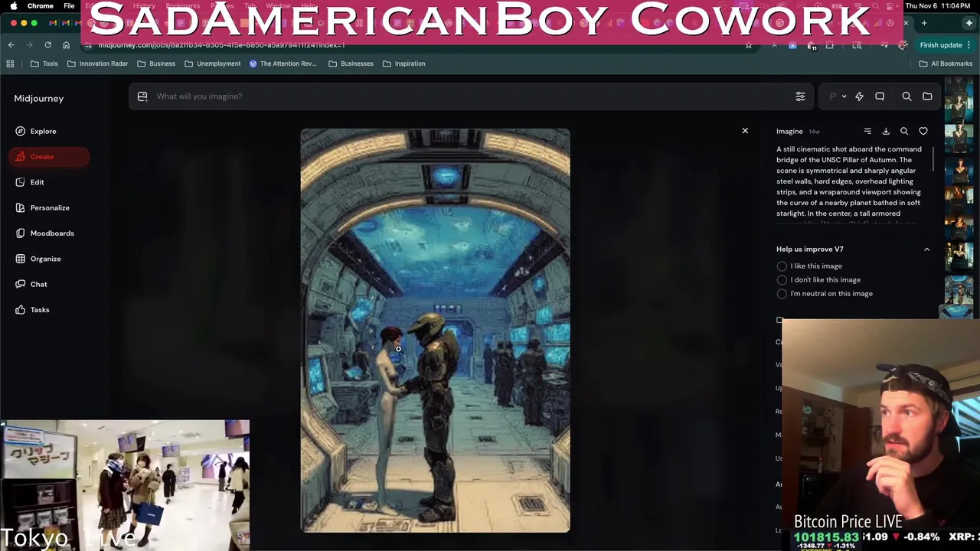980x551 pixels.
Task: Toggle the P personalization button
Action: 832,96
